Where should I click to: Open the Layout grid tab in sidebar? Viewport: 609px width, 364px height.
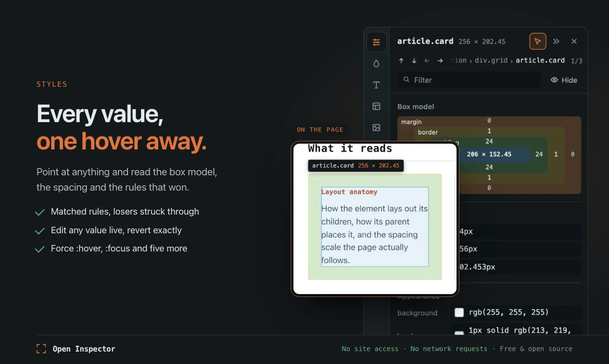(376, 106)
